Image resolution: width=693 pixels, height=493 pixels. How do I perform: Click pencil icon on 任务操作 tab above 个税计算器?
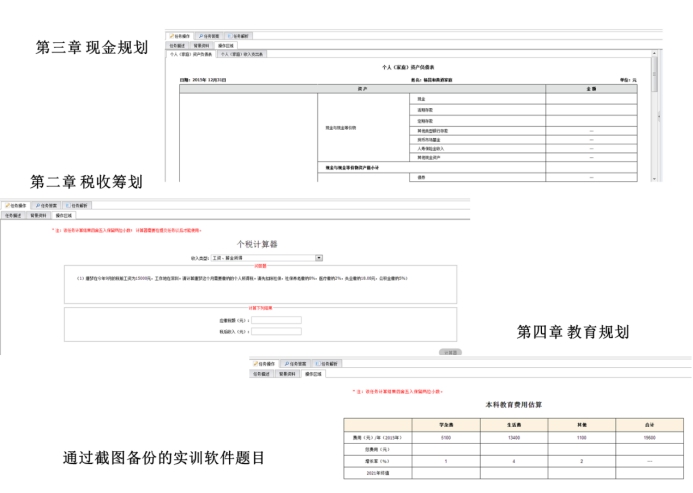6,205
